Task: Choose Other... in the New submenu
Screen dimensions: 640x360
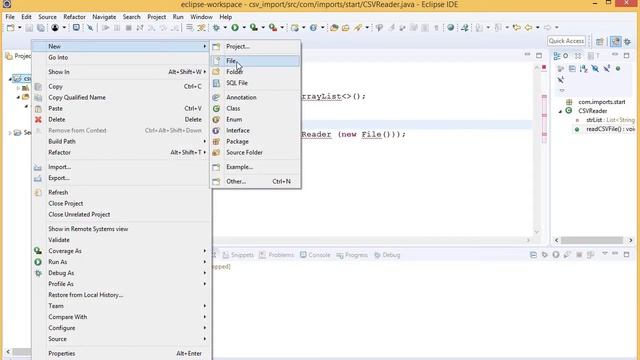Action: coord(256,181)
